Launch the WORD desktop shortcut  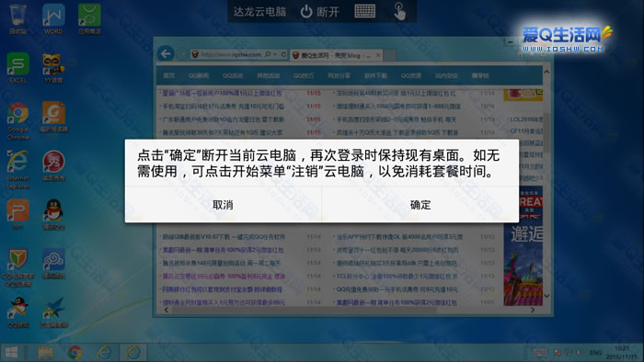pos(53,19)
